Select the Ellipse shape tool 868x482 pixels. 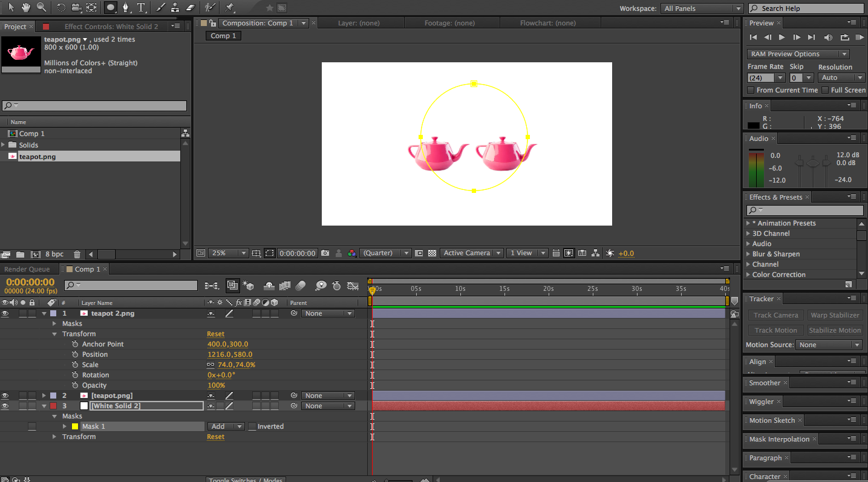tap(111, 8)
